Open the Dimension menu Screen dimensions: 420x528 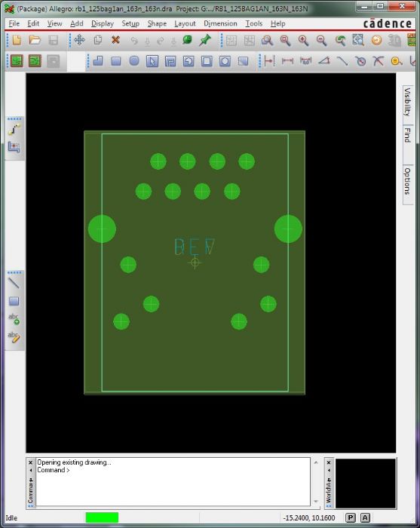(220, 23)
